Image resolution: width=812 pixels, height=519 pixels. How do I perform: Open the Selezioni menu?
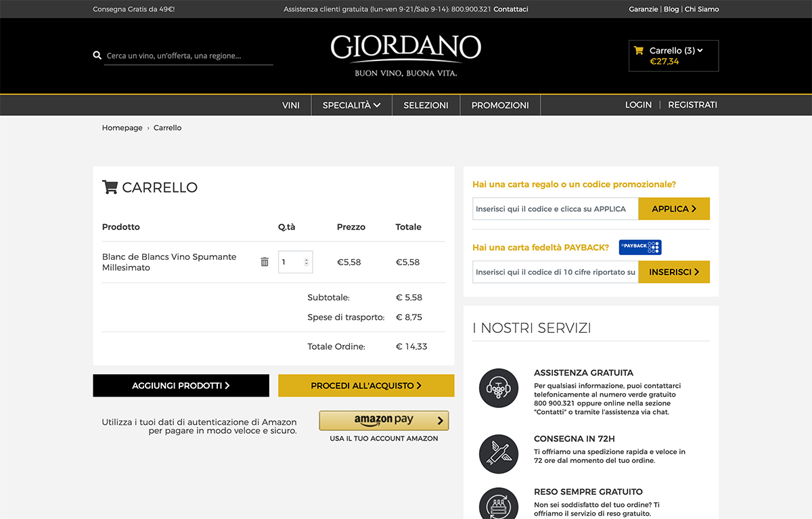click(426, 105)
